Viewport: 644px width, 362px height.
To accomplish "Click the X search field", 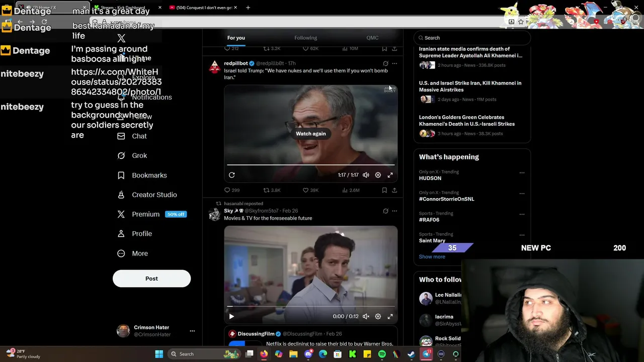I will tap(472, 38).
